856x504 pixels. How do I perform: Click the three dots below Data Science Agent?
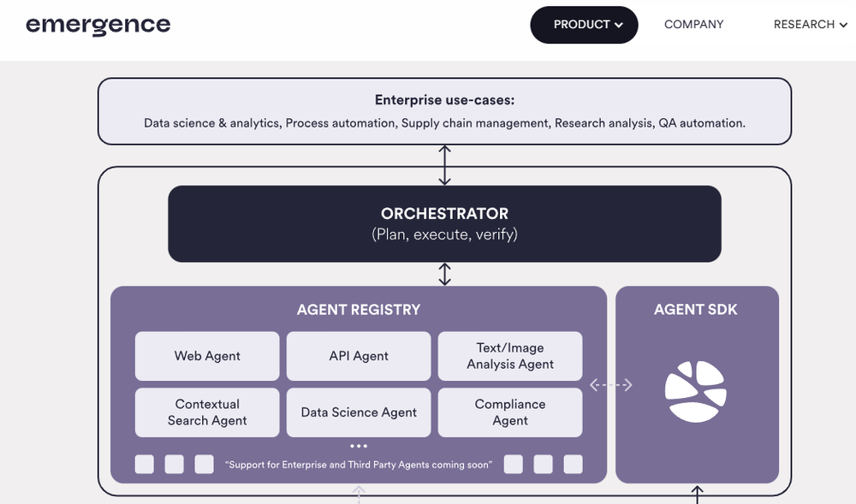(359, 446)
